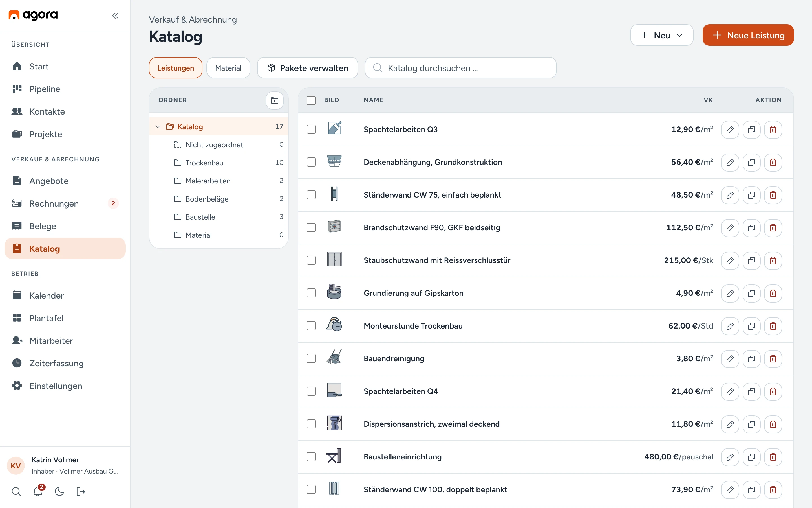The width and height of the screenshot is (812, 508).
Task: Toggle dark mode moon icon
Action: click(x=59, y=492)
